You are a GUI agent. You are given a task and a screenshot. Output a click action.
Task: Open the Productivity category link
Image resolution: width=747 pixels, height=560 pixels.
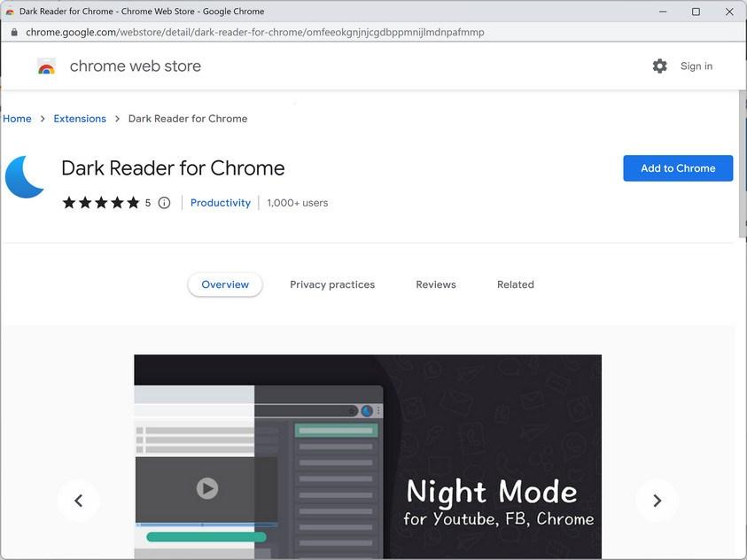coord(220,203)
